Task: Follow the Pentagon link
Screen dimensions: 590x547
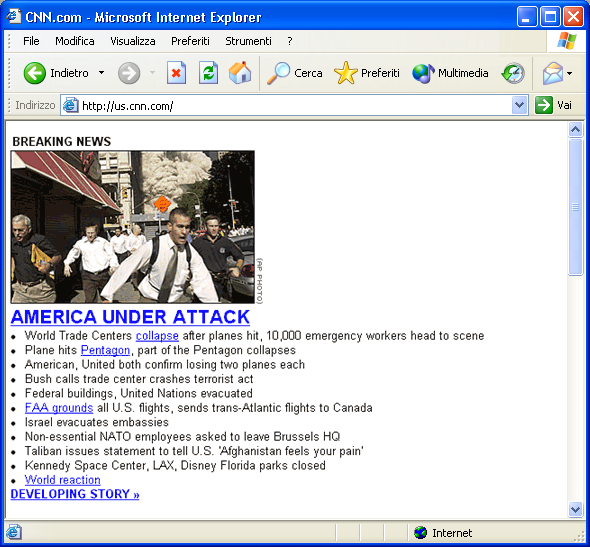Action: [105, 350]
